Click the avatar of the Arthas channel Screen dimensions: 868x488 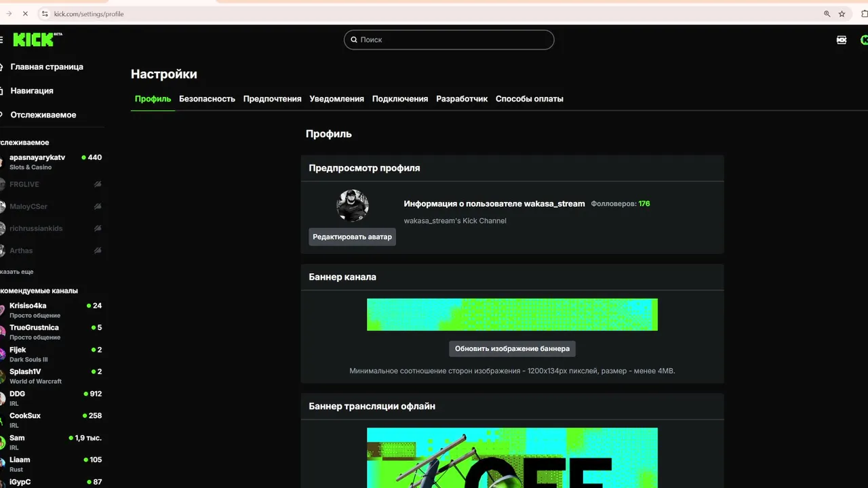coord(2,251)
